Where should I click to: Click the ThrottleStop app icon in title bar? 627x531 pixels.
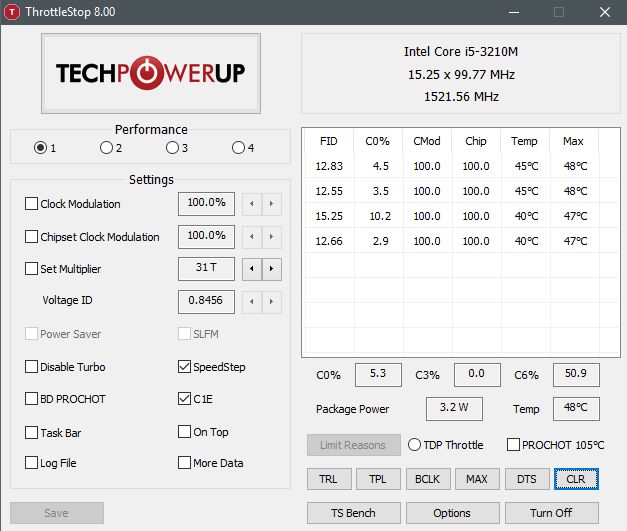[x=12, y=12]
